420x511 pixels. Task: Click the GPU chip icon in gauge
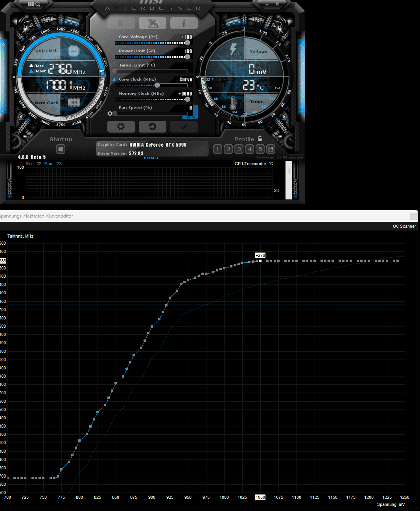pyautogui.click(x=74, y=51)
